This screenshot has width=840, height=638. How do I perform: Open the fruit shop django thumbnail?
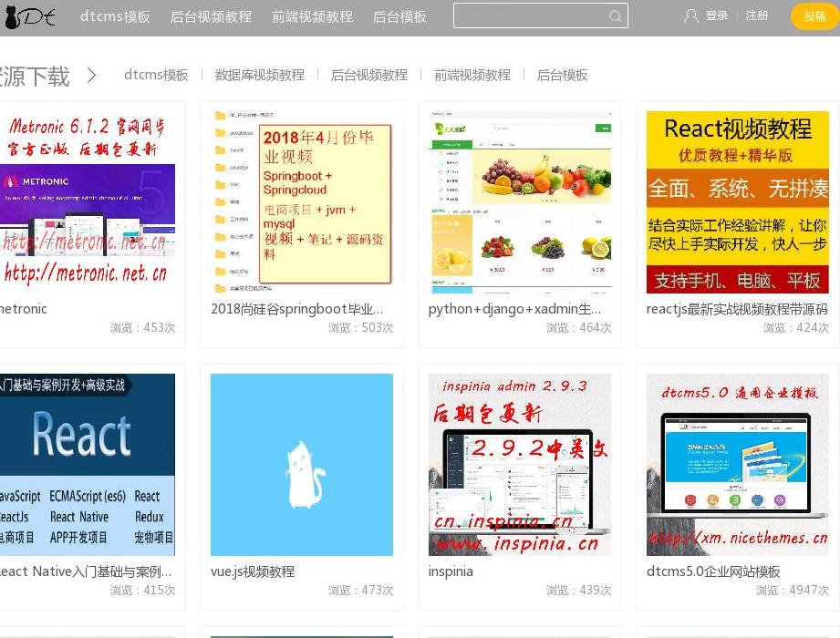point(520,202)
